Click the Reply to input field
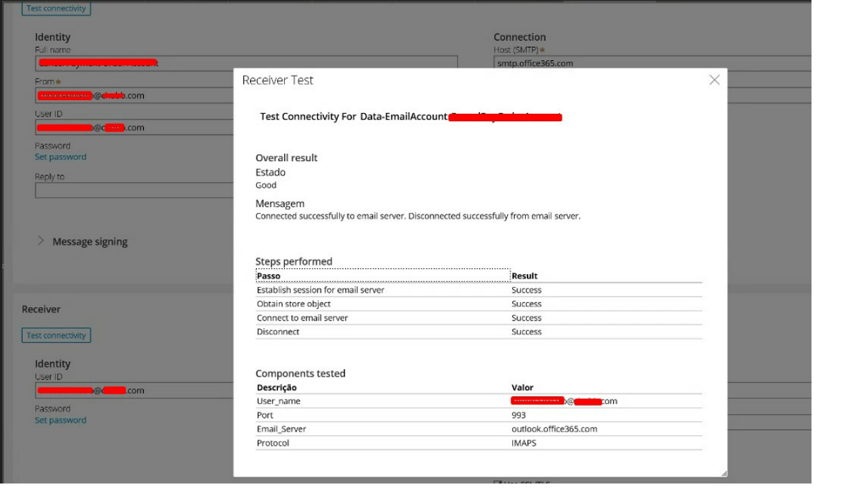 (x=134, y=190)
